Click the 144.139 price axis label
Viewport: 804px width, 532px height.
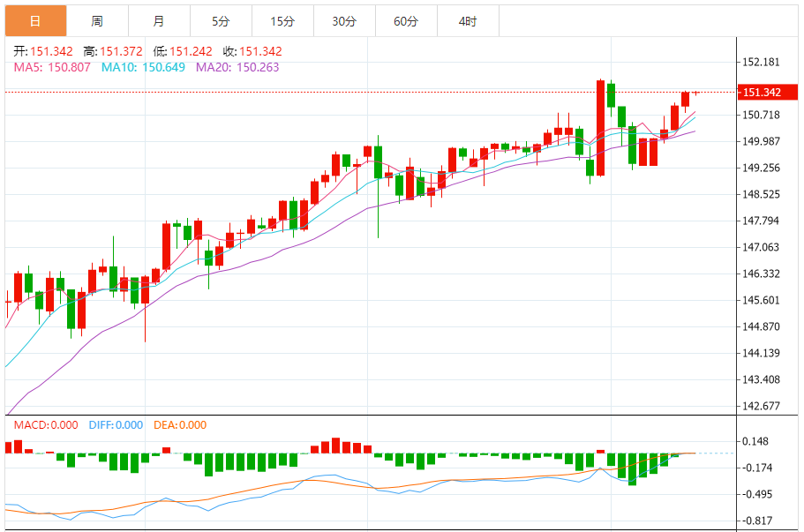coord(761,353)
